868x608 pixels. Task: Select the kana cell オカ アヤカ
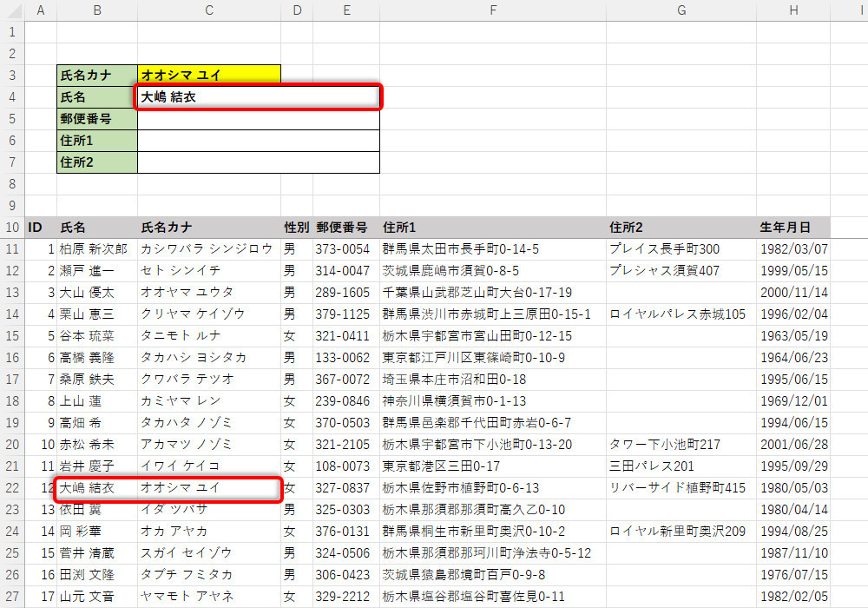208,531
